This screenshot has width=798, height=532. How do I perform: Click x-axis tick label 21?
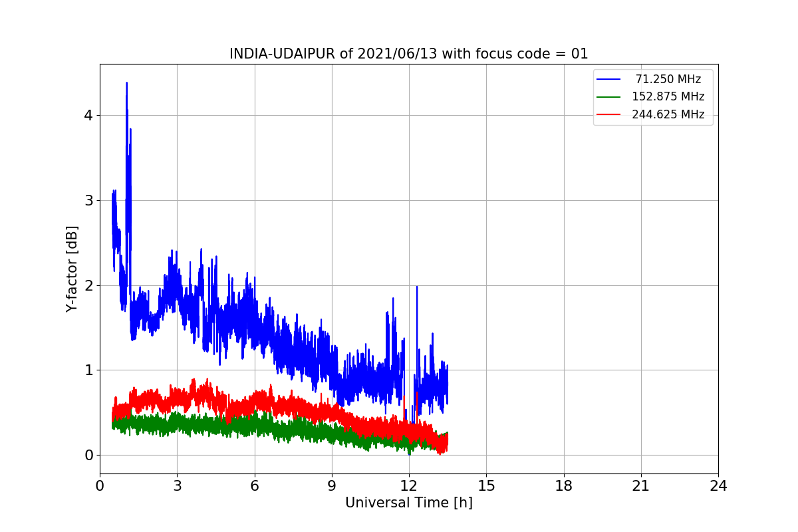(x=641, y=486)
